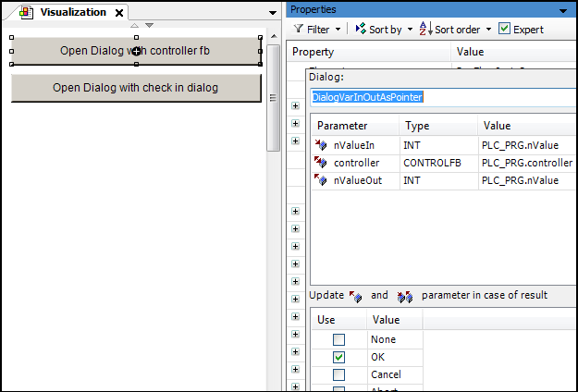This screenshot has width=578, height=392.
Task: Close the Visualization tab
Action: tap(118, 13)
